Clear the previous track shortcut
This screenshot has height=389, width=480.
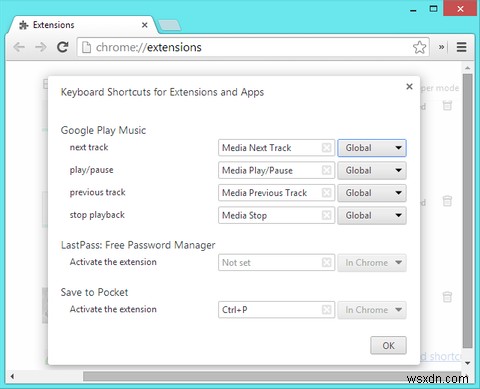click(327, 193)
